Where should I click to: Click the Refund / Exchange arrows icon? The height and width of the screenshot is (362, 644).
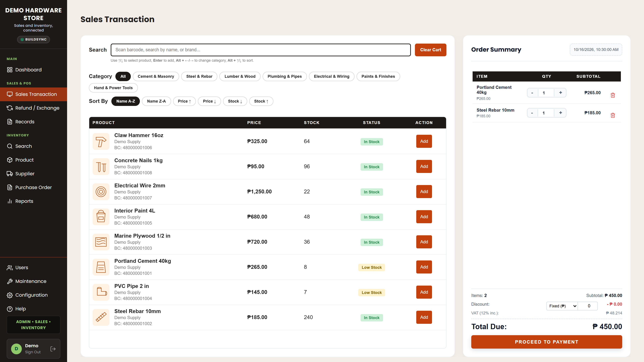pyautogui.click(x=10, y=108)
